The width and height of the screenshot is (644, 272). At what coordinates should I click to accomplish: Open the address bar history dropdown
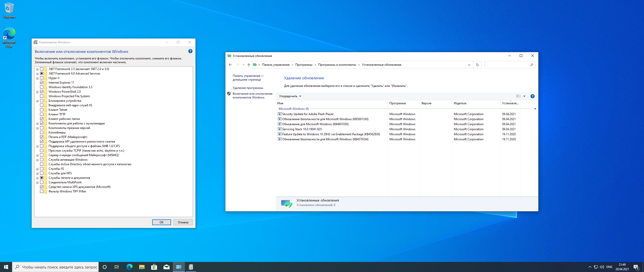pyautogui.click(x=469, y=65)
